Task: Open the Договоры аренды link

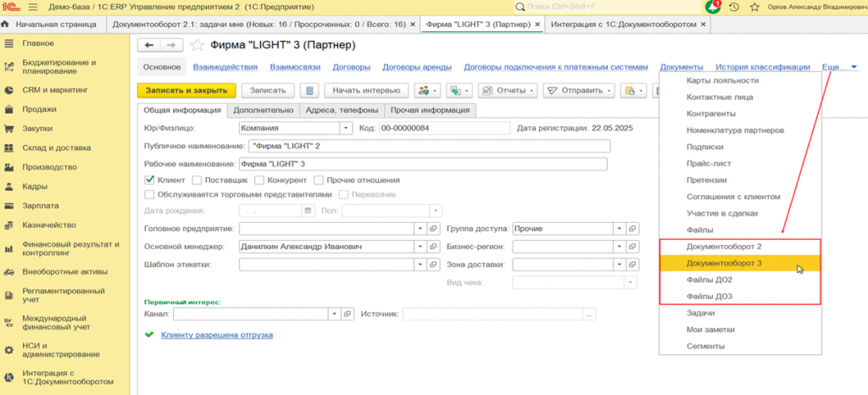Action: tap(417, 67)
